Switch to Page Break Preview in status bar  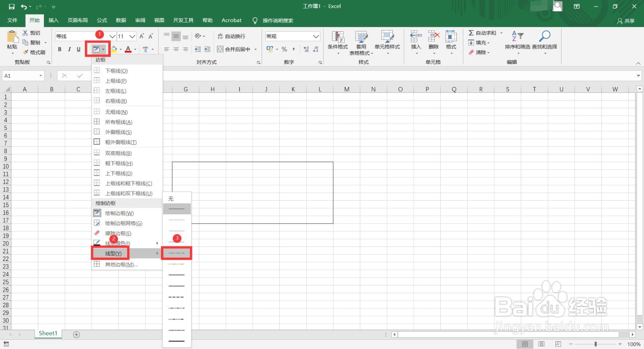558,344
